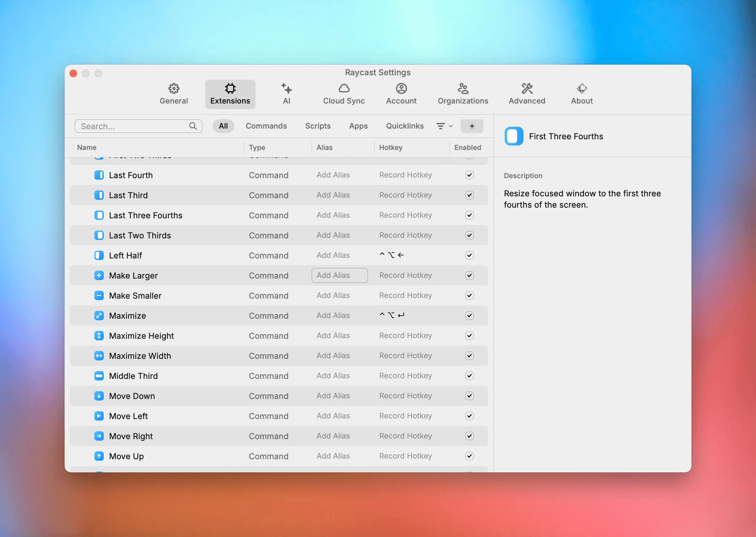Click the Move Down arrow icon

[99, 396]
